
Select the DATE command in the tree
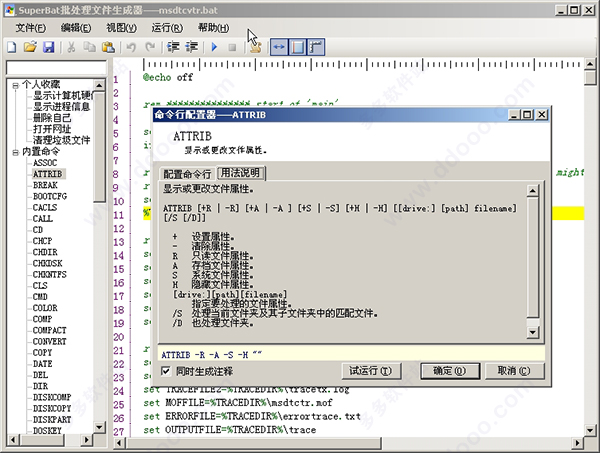tap(42, 364)
